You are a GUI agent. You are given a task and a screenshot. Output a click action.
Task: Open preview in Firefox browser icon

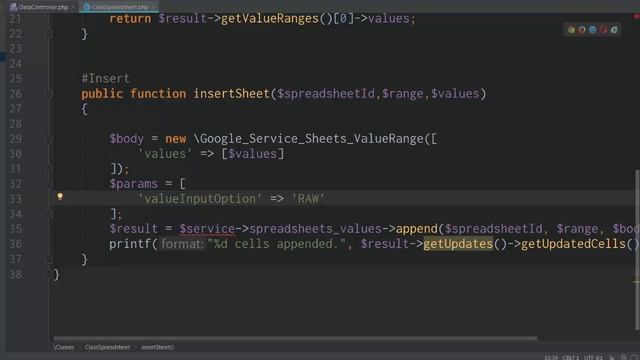582,29
